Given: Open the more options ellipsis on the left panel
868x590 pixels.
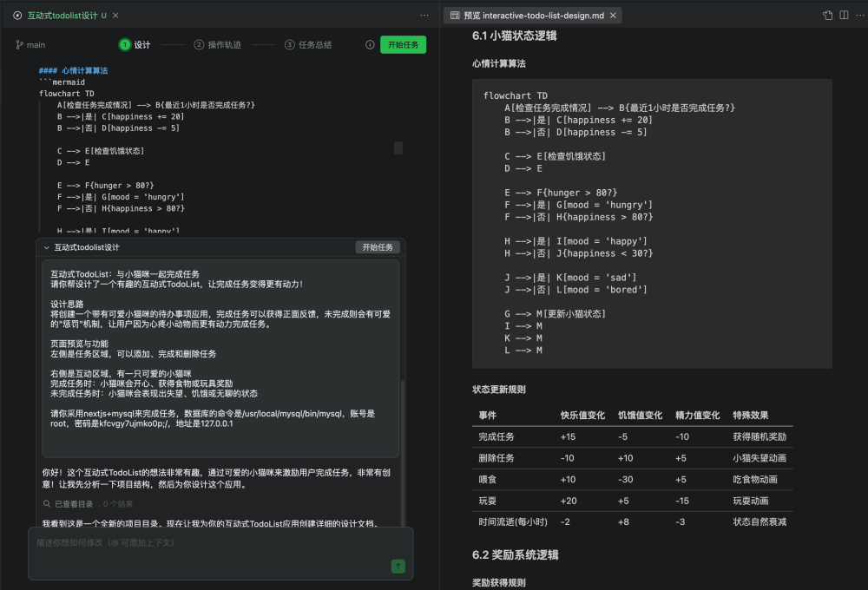Looking at the screenshot, I should (x=424, y=15).
